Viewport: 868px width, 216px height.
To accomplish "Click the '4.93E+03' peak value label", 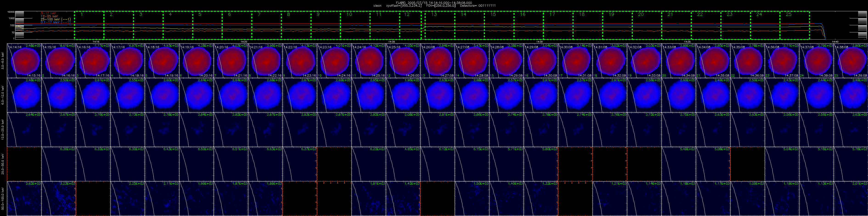I will click(x=172, y=45).
